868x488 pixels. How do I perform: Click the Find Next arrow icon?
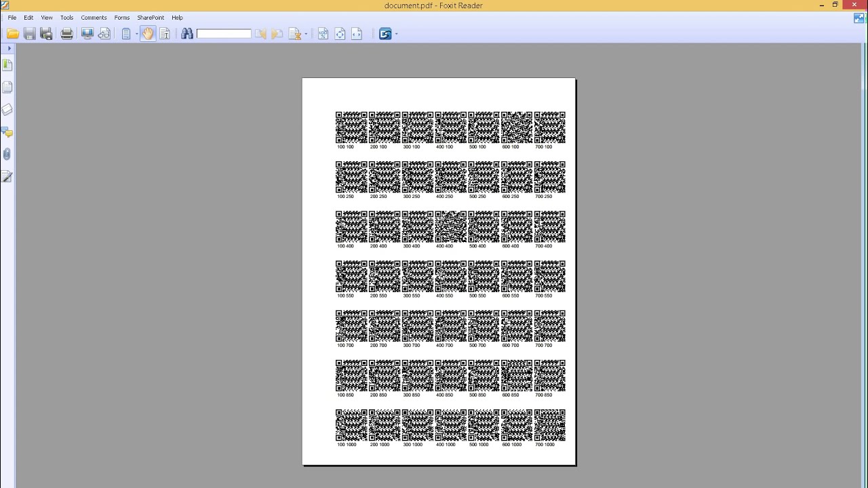[277, 34]
